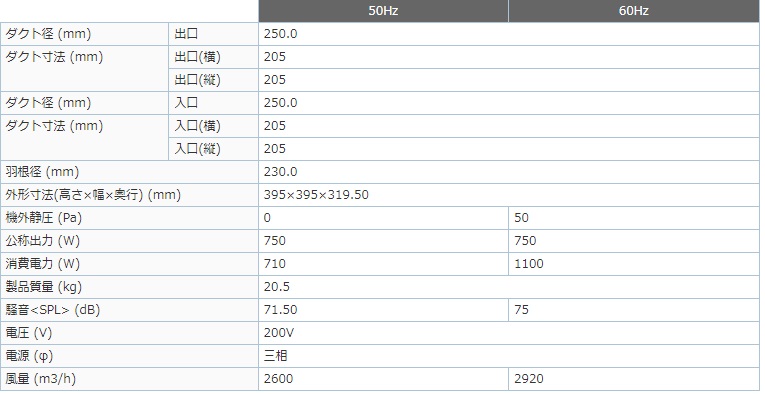This screenshot has height=394, width=765.
Task: Select the 入口(縦) dimension label
Action: coord(198,149)
